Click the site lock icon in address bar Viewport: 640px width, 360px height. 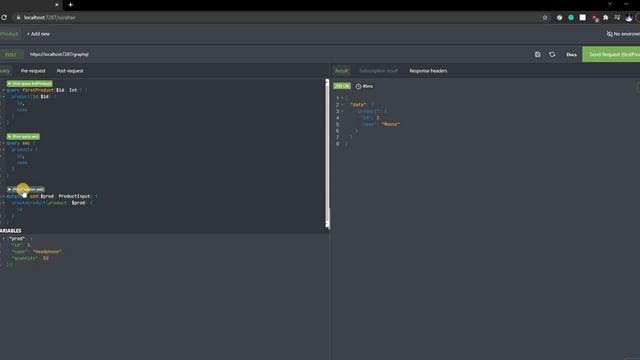18,18
